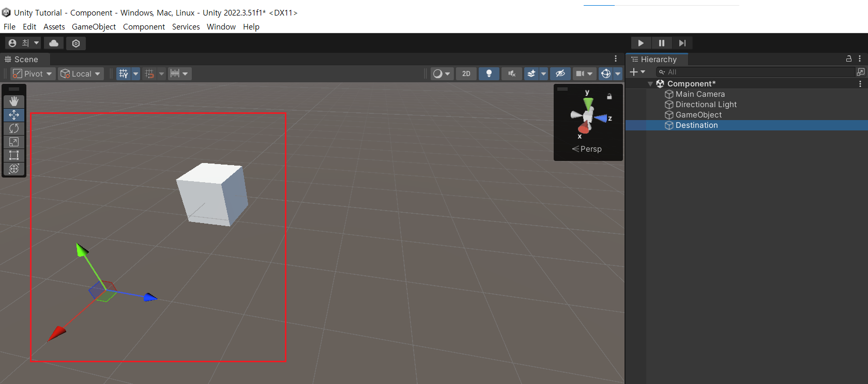Toggle scene gizmos

coord(606,73)
